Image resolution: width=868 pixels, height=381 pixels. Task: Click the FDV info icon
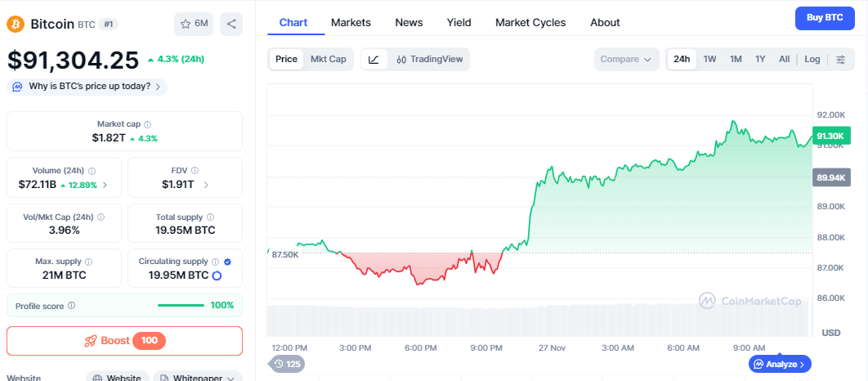pyautogui.click(x=195, y=171)
